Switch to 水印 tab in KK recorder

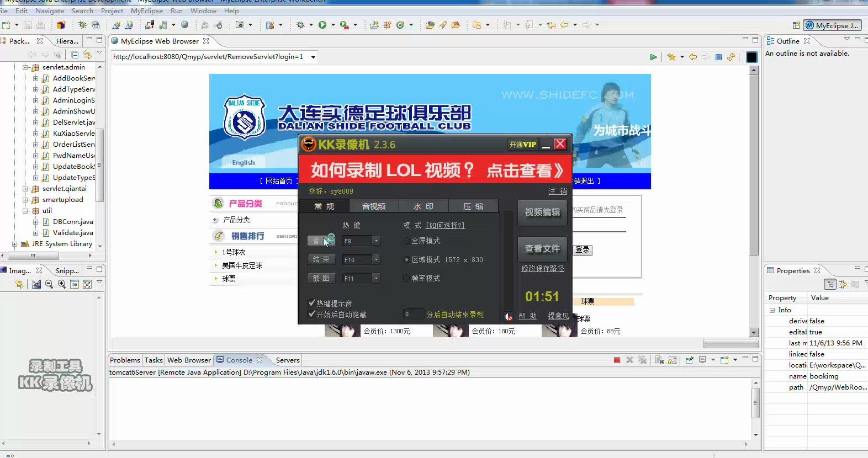point(424,206)
